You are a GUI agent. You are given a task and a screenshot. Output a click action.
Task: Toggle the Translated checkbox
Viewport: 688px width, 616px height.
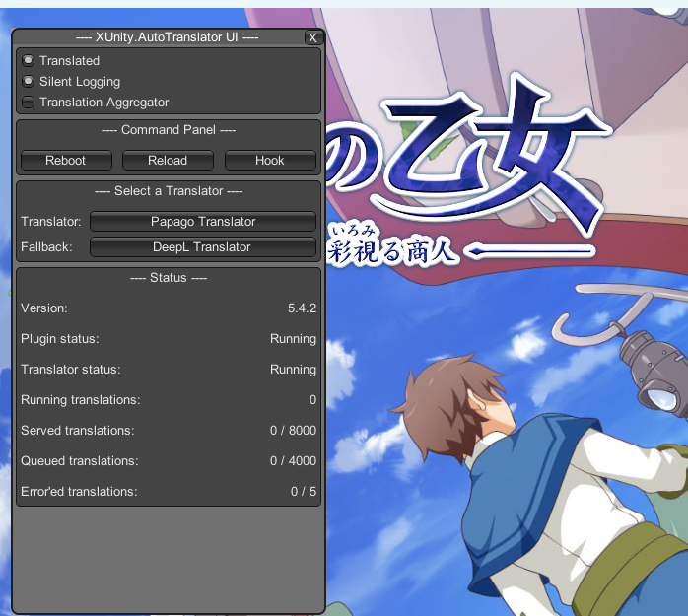(28, 60)
